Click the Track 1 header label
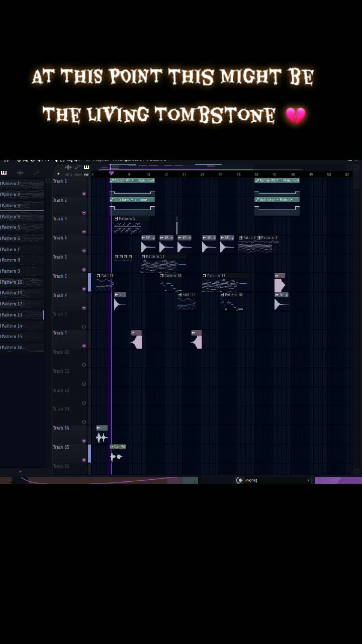The height and width of the screenshot is (644, 362). point(59,181)
